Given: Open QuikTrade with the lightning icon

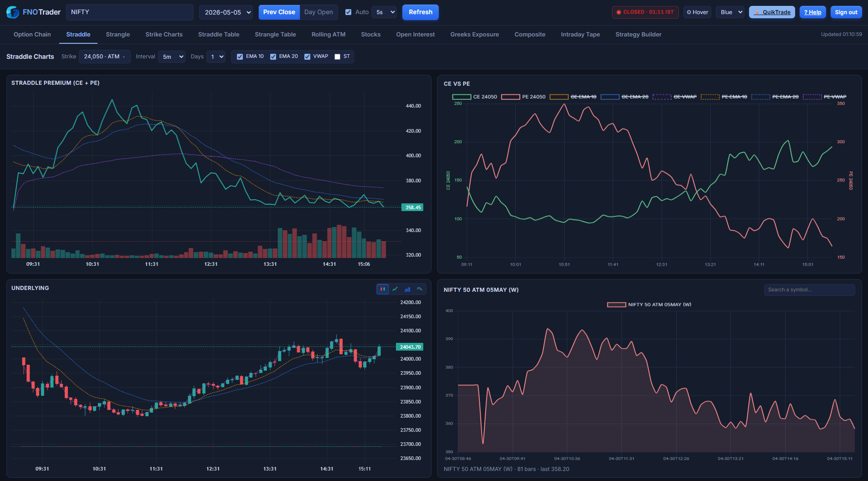Looking at the screenshot, I should click(x=772, y=12).
